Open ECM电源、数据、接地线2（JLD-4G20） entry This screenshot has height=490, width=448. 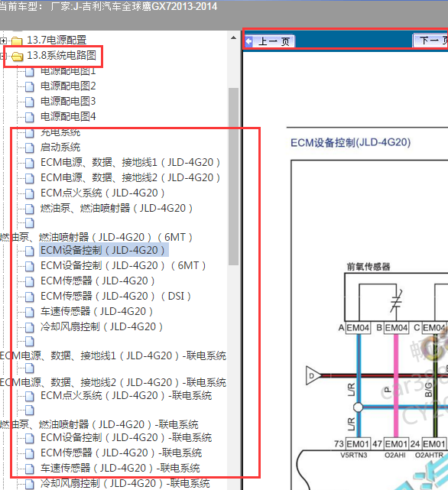130,178
